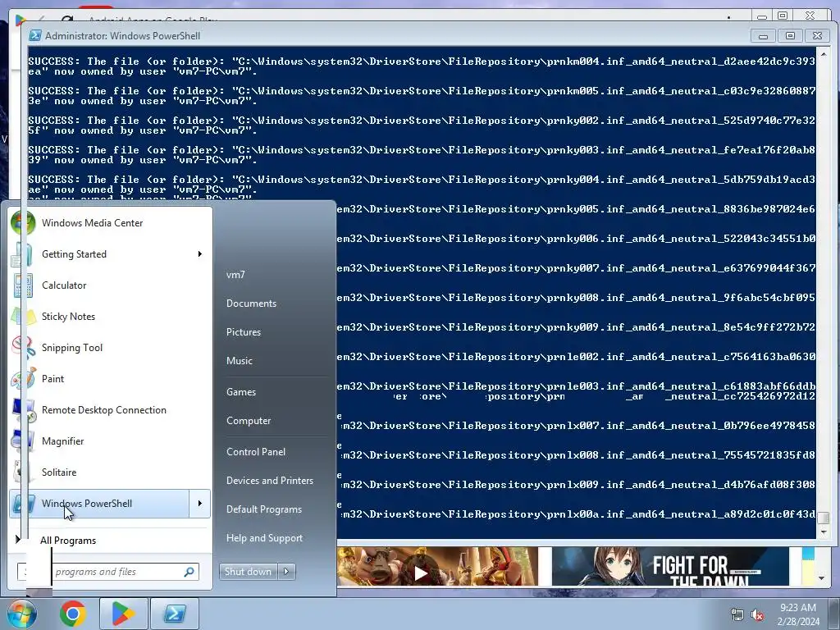Open Default Programs
The image size is (840, 630).
click(264, 509)
